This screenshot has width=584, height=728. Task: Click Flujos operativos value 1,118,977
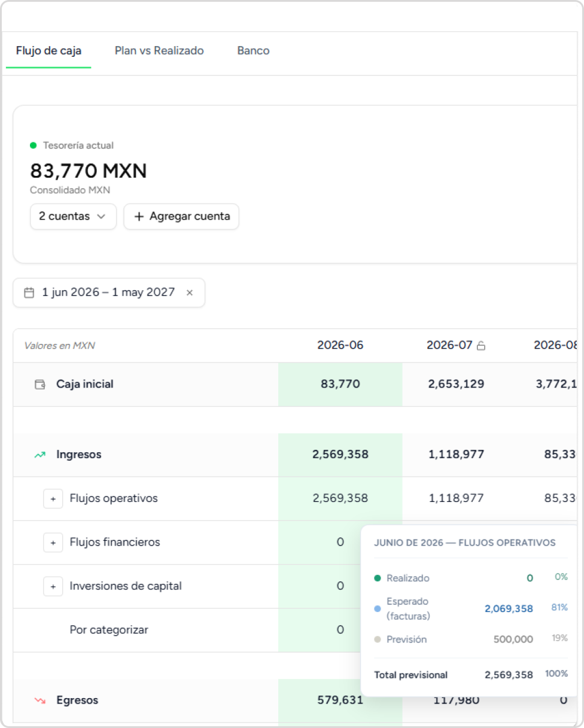tap(456, 498)
